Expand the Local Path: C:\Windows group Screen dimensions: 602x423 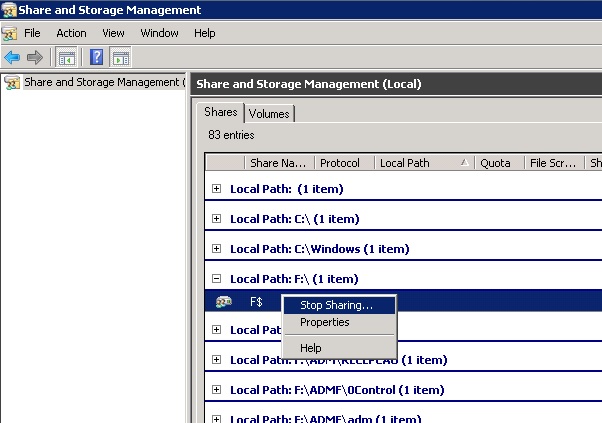(x=217, y=249)
